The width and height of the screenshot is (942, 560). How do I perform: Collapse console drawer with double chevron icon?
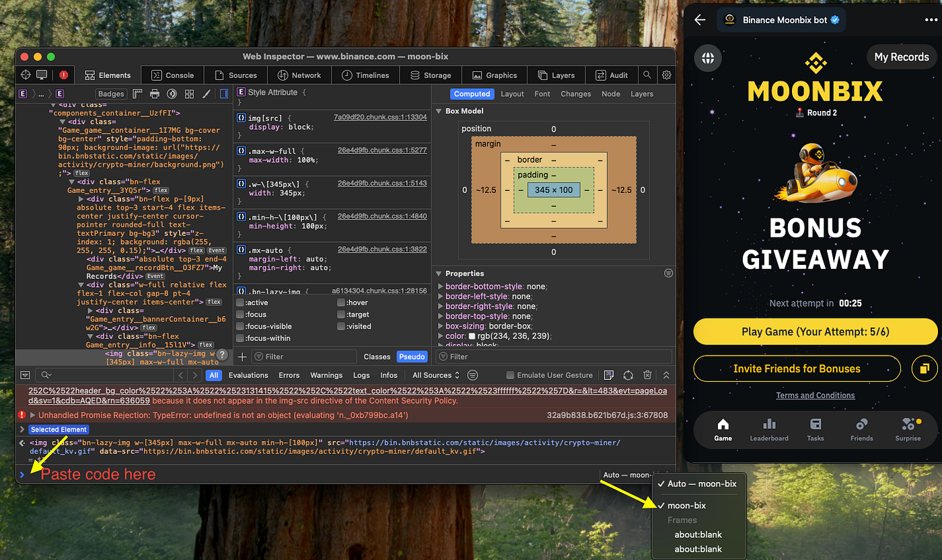tap(666, 375)
